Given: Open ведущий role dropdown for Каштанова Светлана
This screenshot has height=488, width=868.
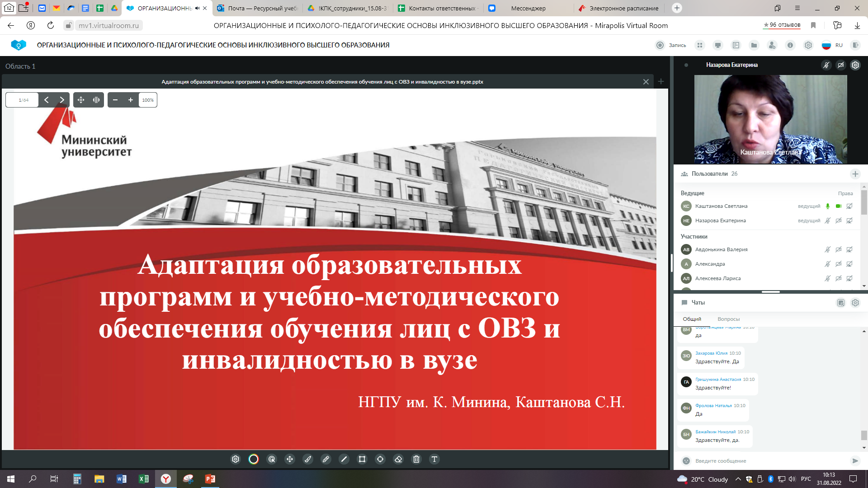Looking at the screenshot, I should 809,206.
